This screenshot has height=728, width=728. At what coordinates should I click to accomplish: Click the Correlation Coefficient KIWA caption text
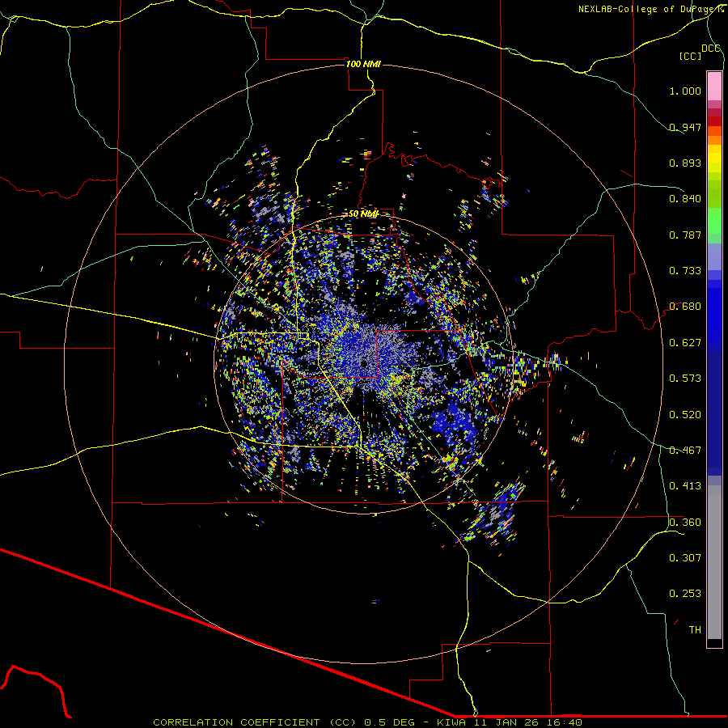point(367,722)
